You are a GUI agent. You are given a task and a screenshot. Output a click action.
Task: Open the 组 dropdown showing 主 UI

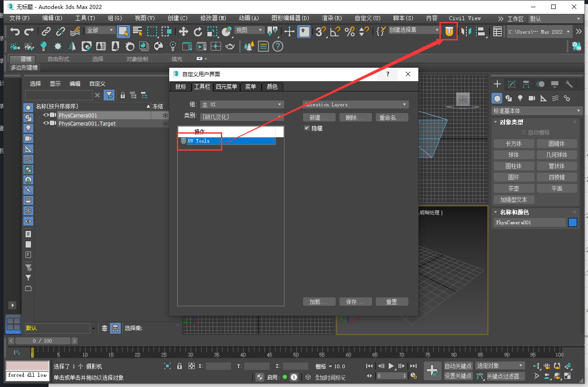pyautogui.click(x=242, y=104)
